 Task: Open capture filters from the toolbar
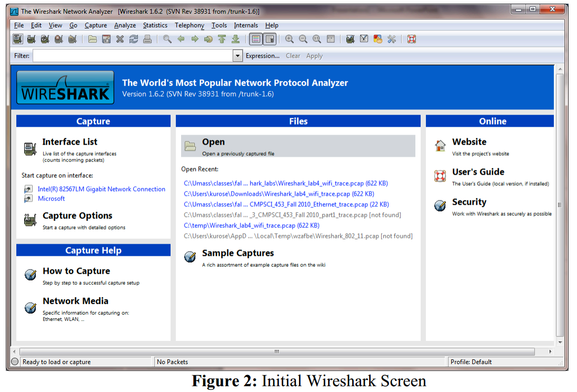[x=350, y=39]
